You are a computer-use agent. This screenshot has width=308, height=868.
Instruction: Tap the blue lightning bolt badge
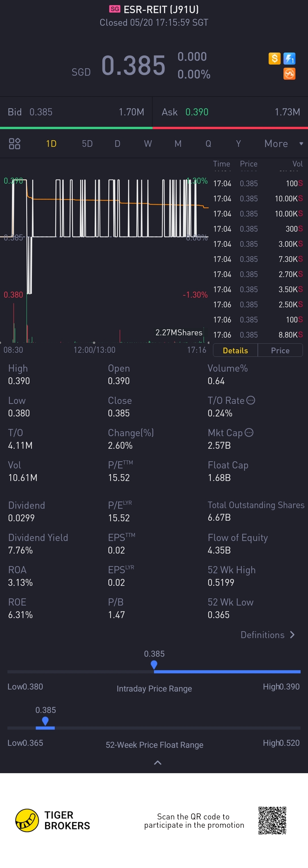click(289, 59)
